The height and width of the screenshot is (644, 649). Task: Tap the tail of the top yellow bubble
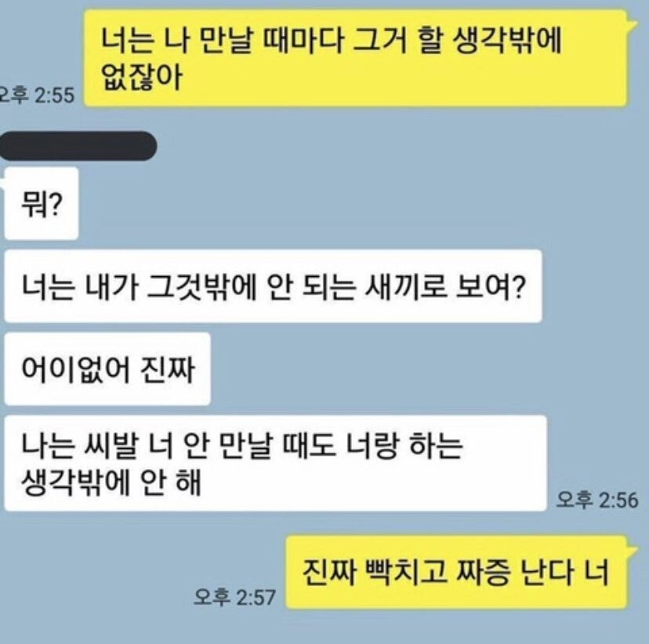(x=633, y=24)
